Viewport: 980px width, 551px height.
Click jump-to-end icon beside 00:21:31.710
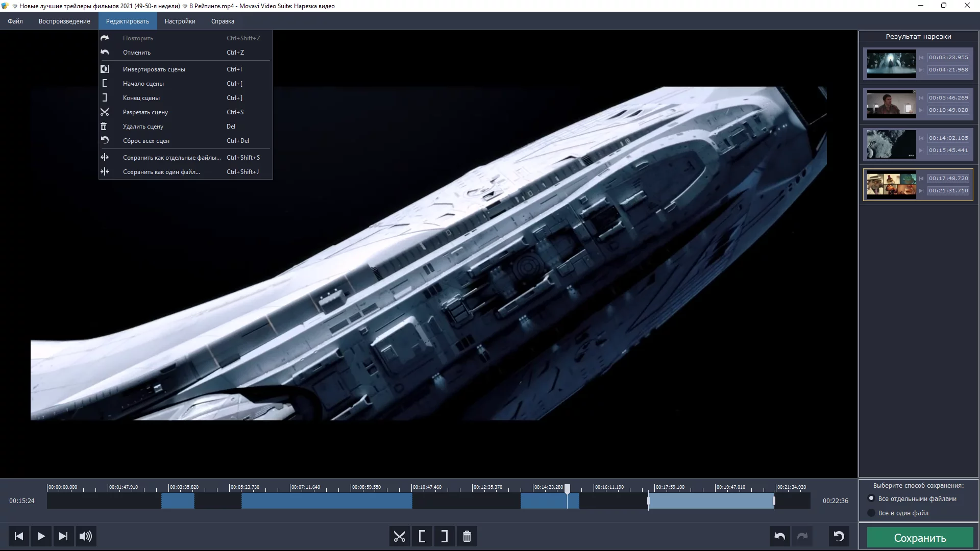tap(921, 191)
